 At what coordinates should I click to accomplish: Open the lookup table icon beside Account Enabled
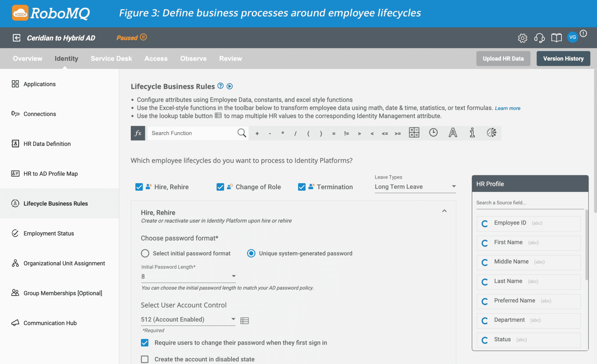(x=244, y=320)
